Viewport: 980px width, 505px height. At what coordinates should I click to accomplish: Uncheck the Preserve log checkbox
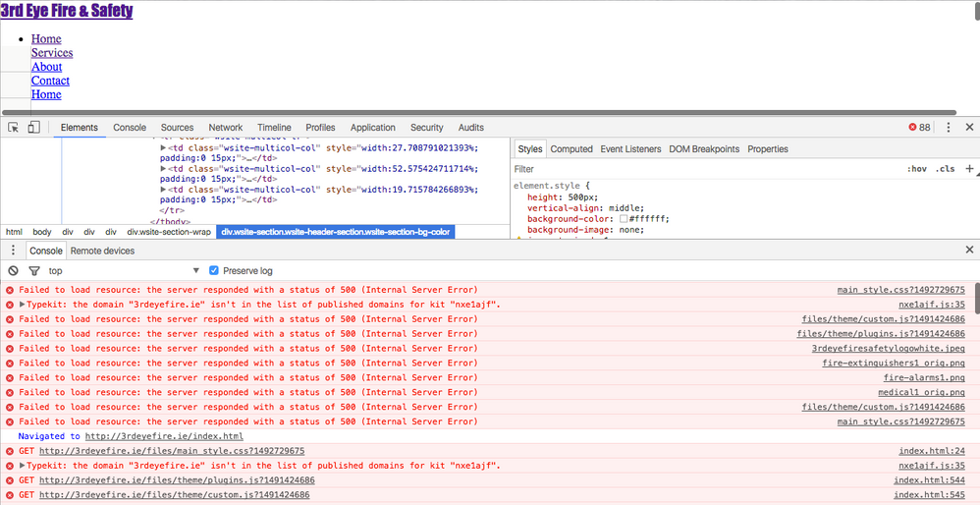(x=214, y=270)
